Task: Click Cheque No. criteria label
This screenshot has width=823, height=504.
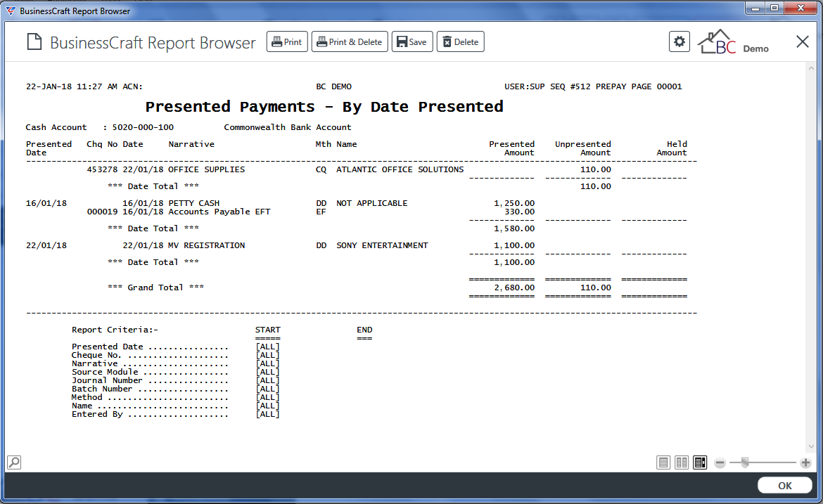Action: (x=96, y=355)
